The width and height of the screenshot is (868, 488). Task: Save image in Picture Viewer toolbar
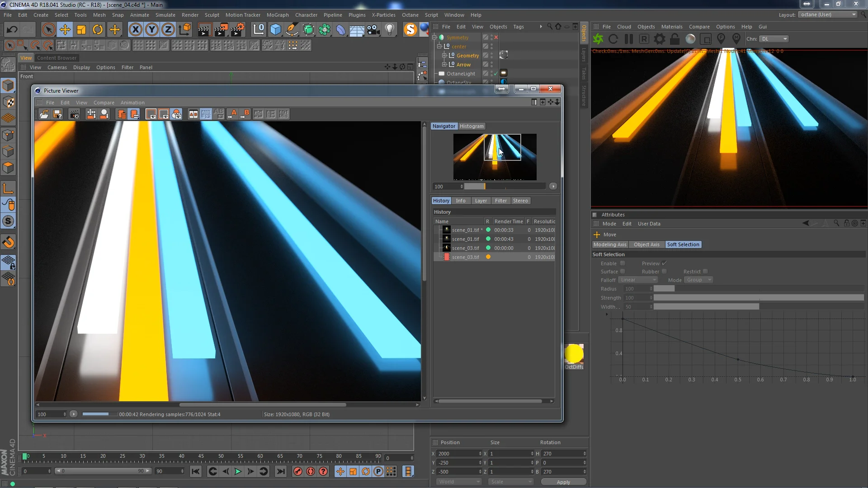(x=57, y=114)
